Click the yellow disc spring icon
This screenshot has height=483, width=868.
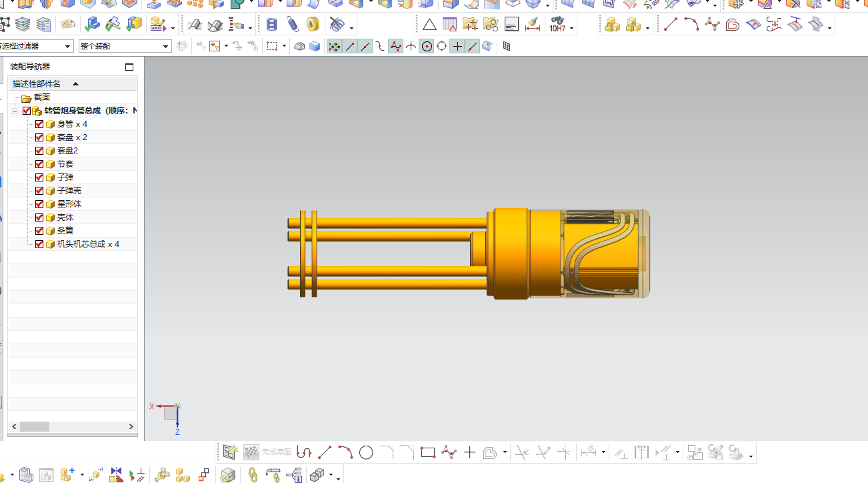313,25
